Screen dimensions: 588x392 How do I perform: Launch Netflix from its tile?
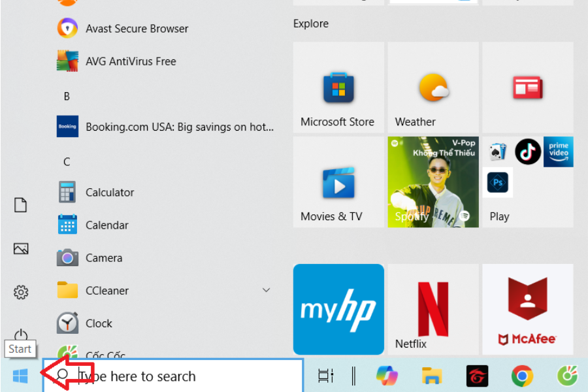click(433, 309)
